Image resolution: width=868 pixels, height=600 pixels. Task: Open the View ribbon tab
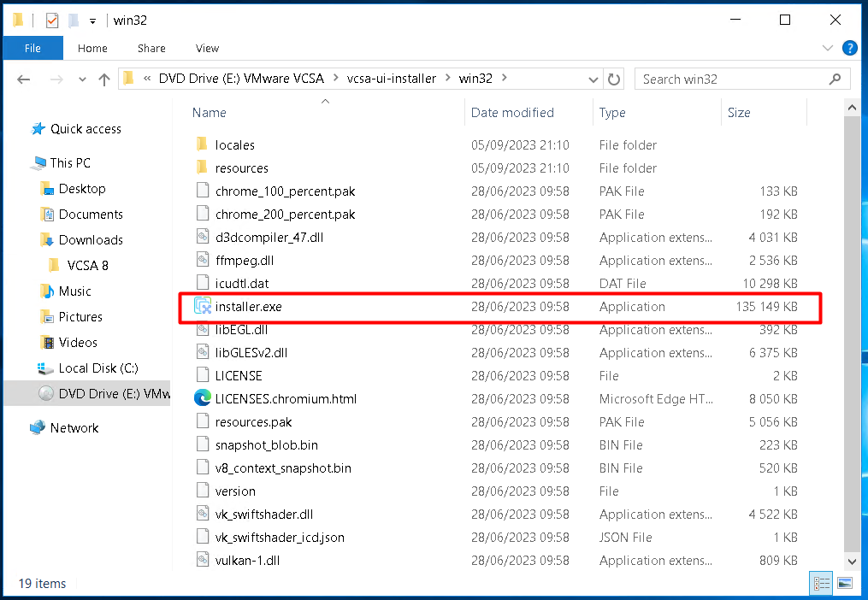coord(207,48)
